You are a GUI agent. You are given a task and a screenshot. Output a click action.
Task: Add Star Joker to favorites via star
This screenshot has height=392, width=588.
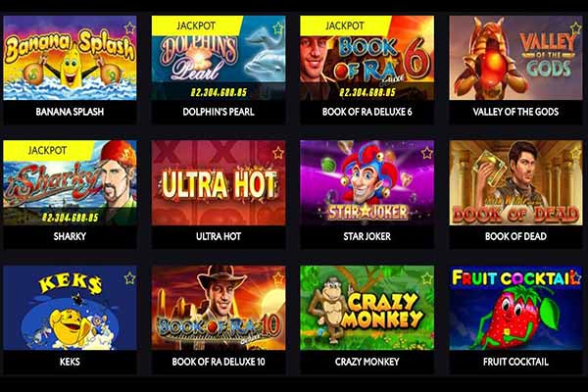tap(426, 153)
